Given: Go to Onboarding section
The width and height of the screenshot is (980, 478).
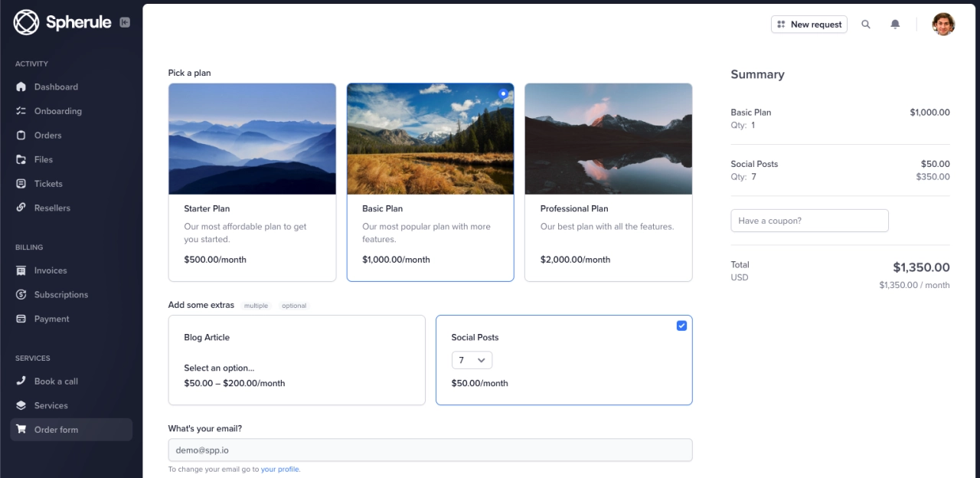Looking at the screenshot, I should pos(58,111).
